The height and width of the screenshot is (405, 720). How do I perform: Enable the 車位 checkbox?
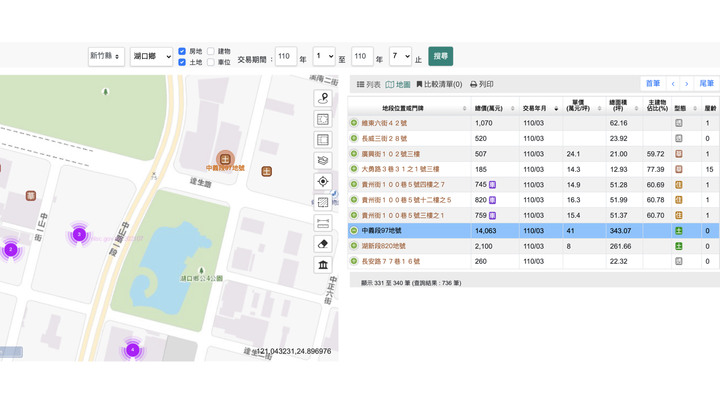pos(211,62)
